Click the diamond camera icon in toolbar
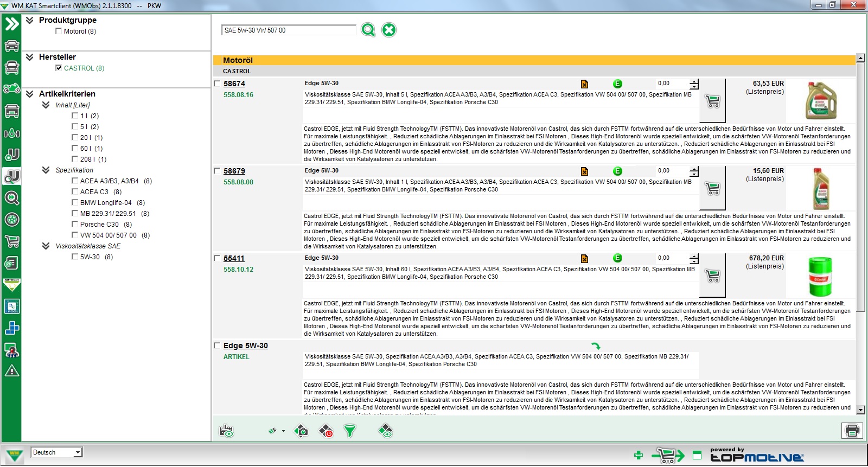 [x=301, y=431]
